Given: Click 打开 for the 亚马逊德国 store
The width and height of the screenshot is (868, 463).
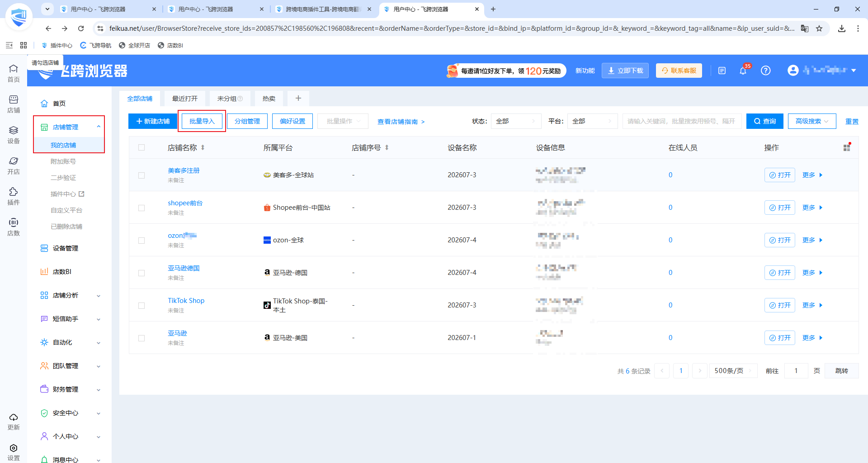Looking at the screenshot, I should tap(780, 273).
